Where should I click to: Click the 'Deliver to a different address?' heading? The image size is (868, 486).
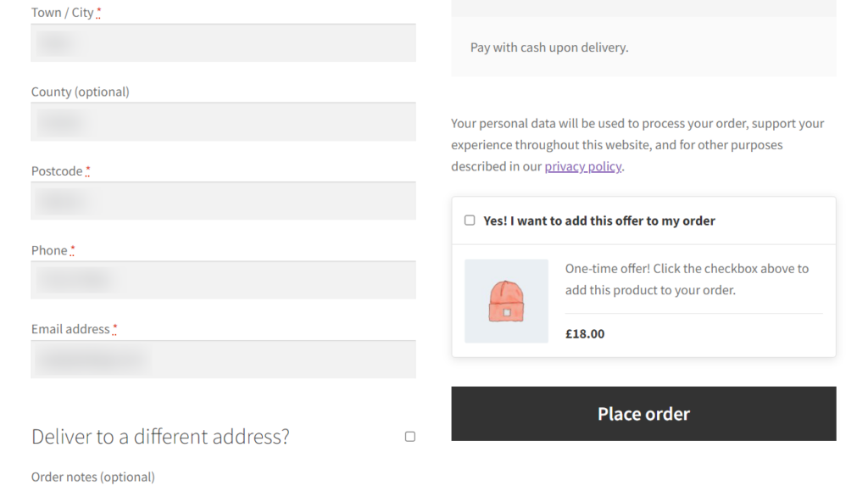click(x=160, y=437)
